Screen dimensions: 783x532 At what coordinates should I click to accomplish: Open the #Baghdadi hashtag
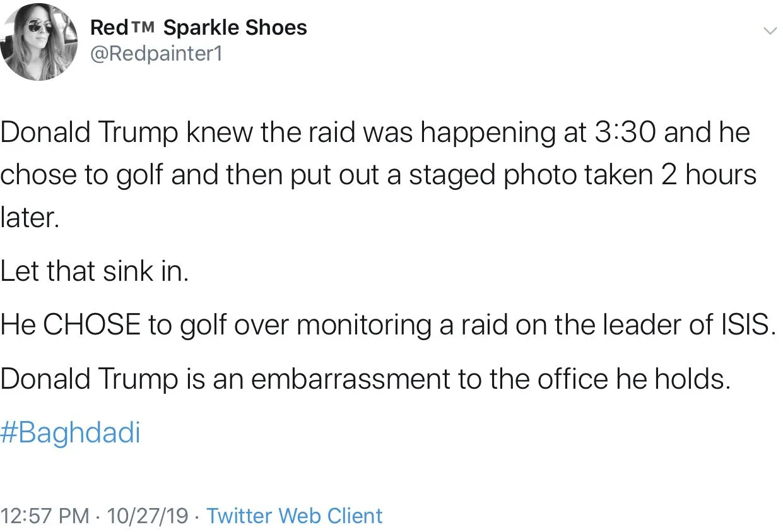70,434
